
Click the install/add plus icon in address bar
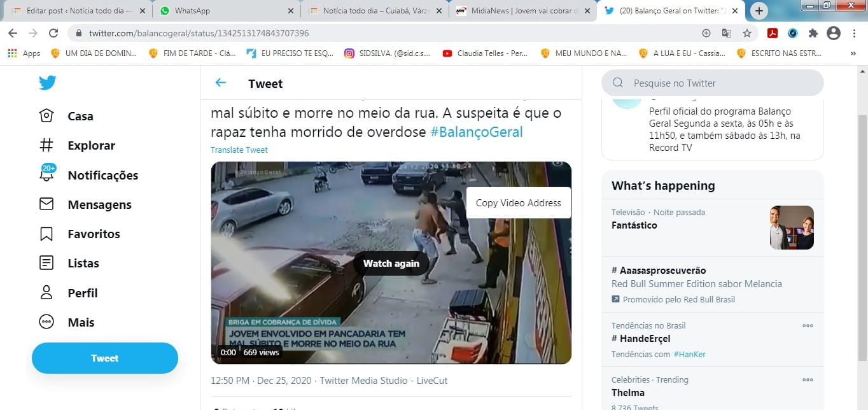pos(706,33)
